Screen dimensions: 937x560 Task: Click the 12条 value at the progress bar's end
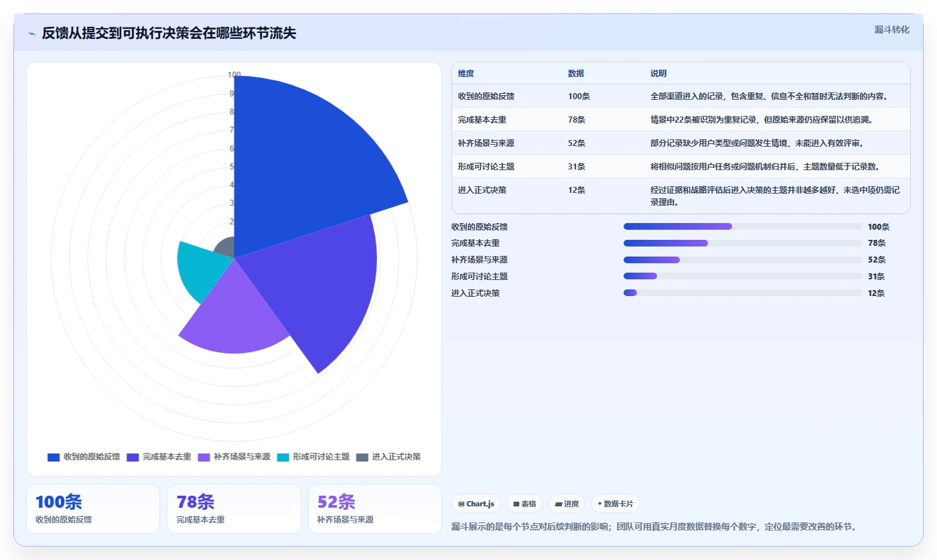pos(876,293)
